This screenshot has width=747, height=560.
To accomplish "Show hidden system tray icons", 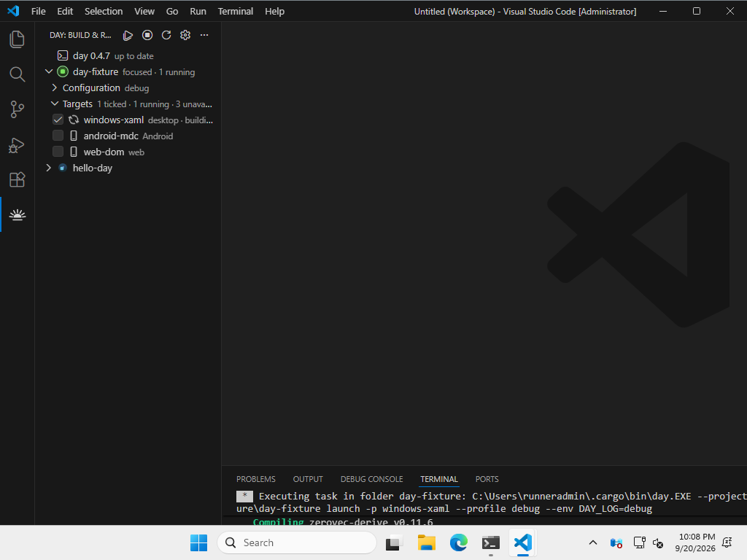I will (x=592, y=542).
